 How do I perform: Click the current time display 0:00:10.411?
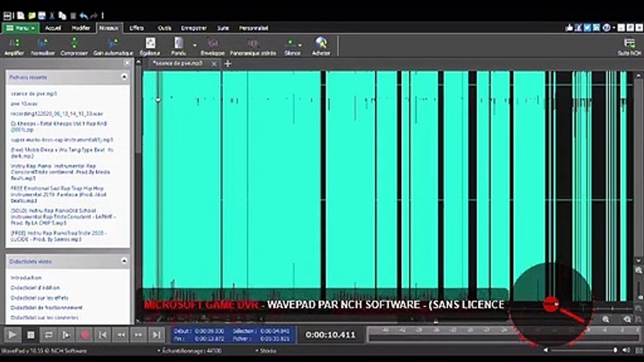[330, 335]
